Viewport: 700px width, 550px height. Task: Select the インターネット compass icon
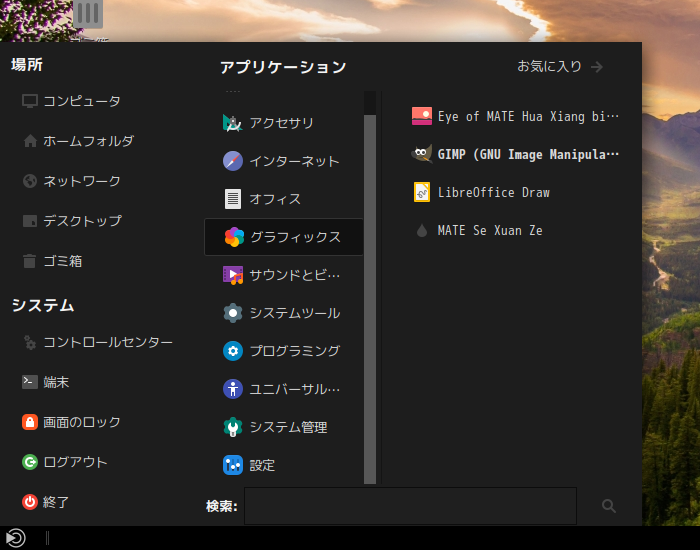[x=233, y=161]
